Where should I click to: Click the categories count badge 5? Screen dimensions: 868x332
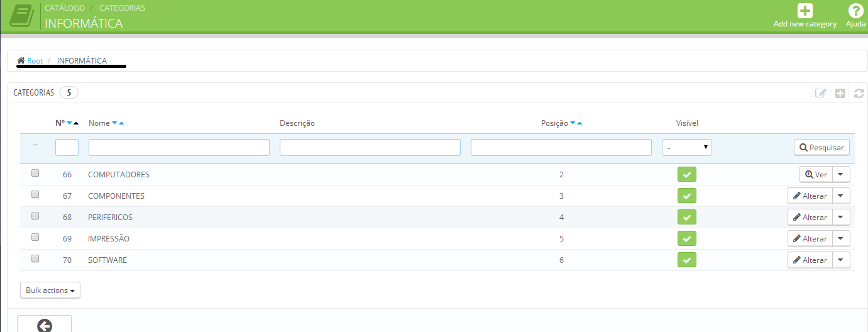(69, 92)
